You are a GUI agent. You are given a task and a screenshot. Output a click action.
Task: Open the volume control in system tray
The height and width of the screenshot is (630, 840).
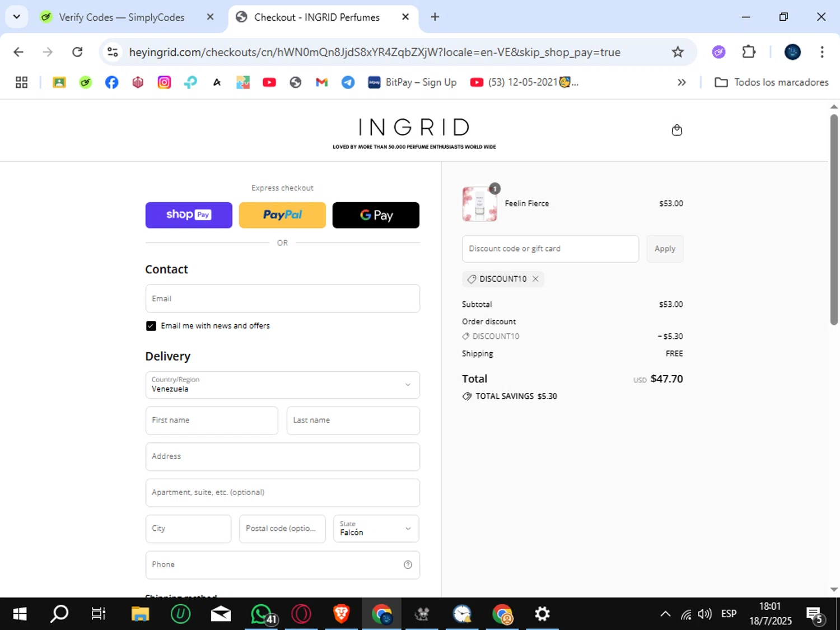coord(704,614)
